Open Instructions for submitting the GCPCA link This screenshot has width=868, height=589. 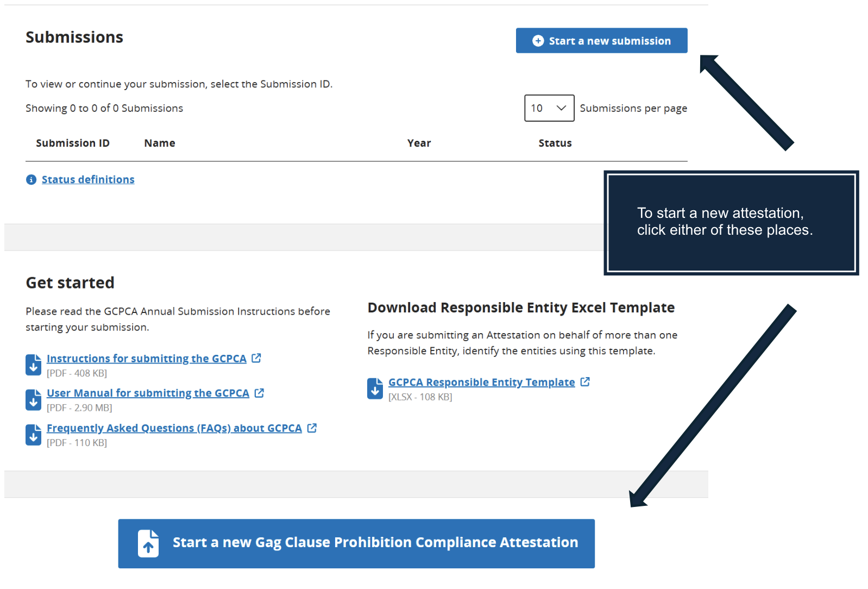[x=147, y=359]
